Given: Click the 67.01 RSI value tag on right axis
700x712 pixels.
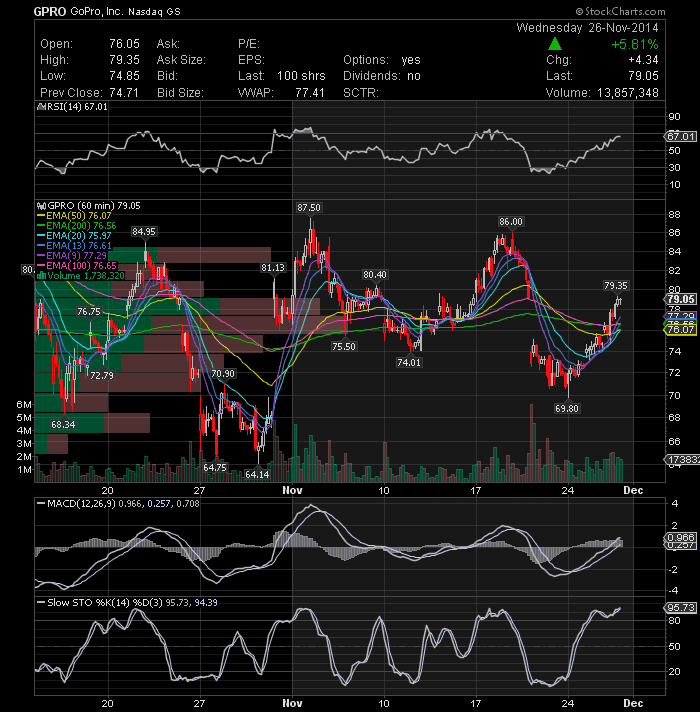Looking at the screenshot, I should pos(681,136).
